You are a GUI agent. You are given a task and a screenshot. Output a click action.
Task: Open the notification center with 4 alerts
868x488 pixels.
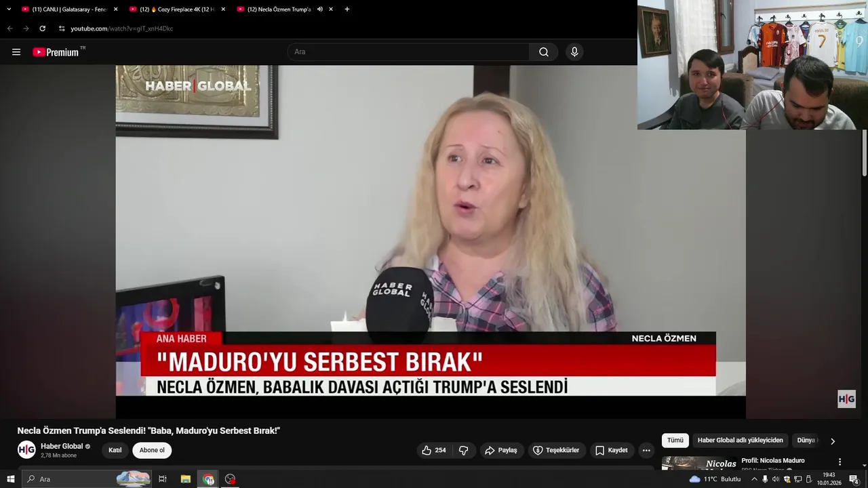pos(854,479)
